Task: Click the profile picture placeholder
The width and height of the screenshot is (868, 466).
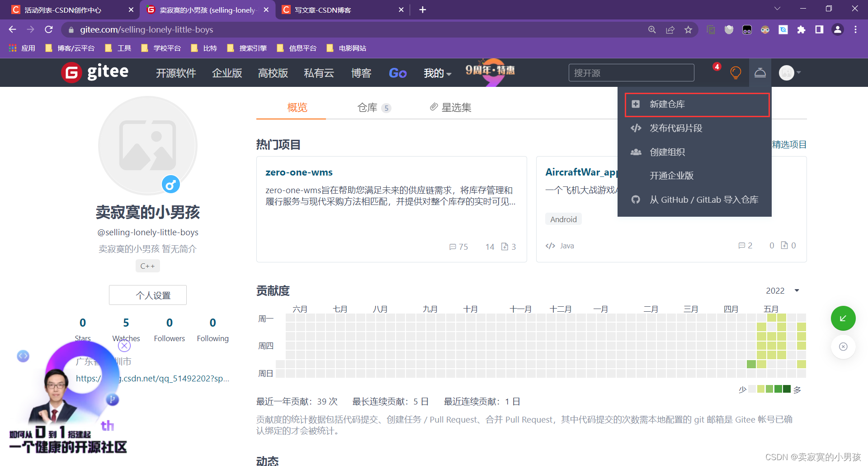Action: click(x=148, y=145)
